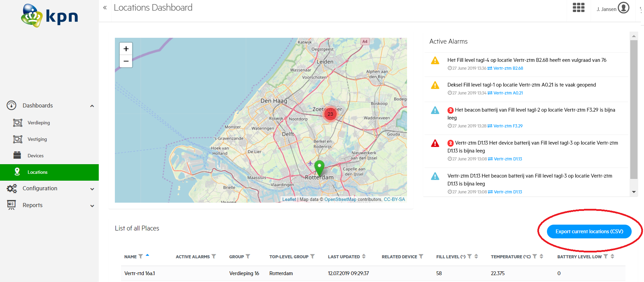Click temperature value 22.375

pos(498,273)
